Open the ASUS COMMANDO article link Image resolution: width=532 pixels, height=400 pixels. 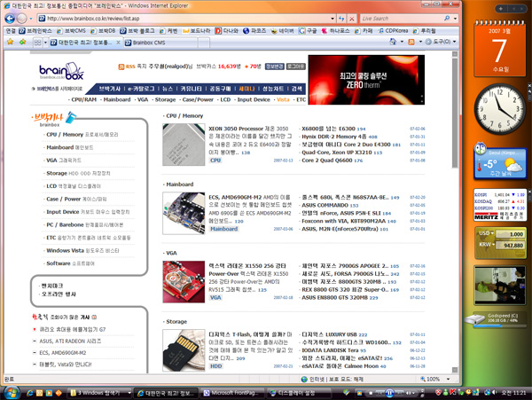325,205
